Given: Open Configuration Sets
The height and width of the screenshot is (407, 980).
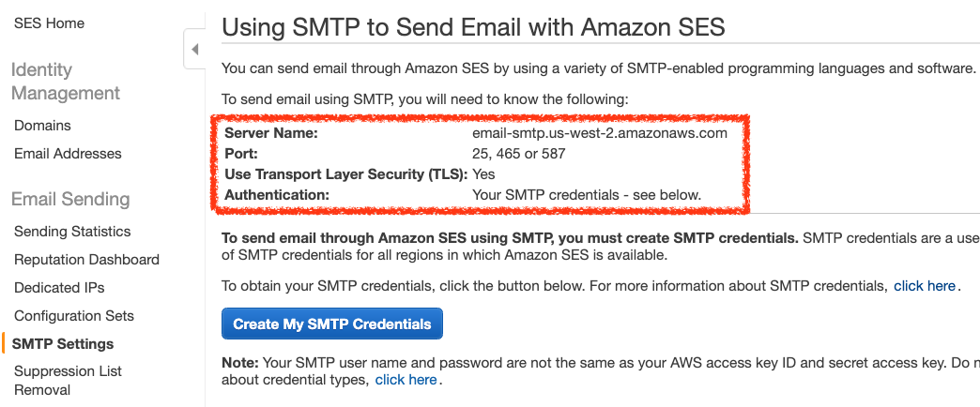Looking at the screenshot, I should [74, 316].
